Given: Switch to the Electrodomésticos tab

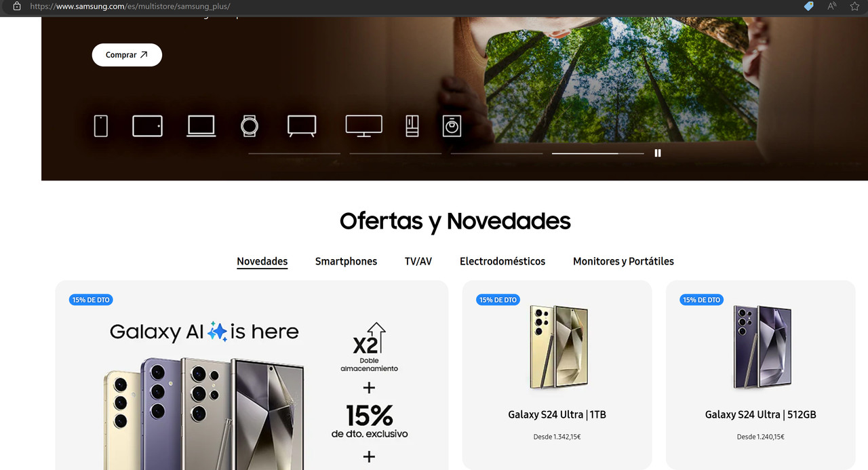Looking at the screenshot, I should (x=502, y=261).
